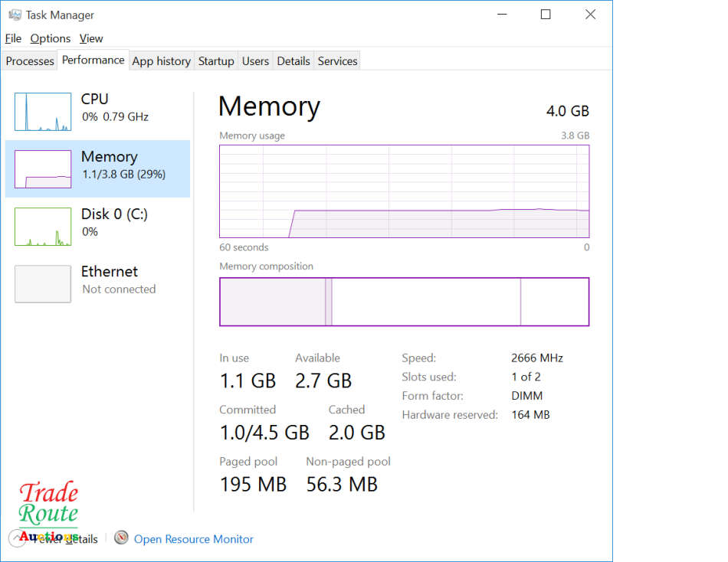The height and width of the screenshot is (562, 728).
Task: Open the Options menu
Action: [51, 38]
